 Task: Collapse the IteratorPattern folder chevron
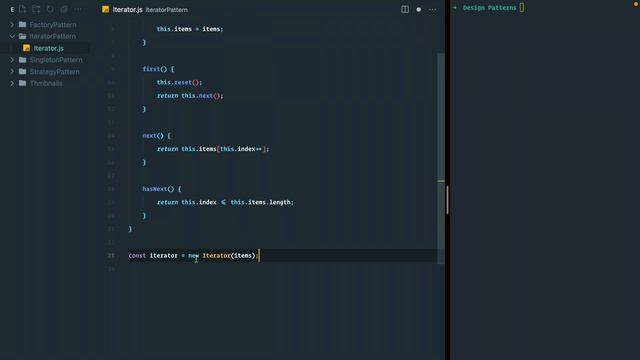click(x=12, y=36)
